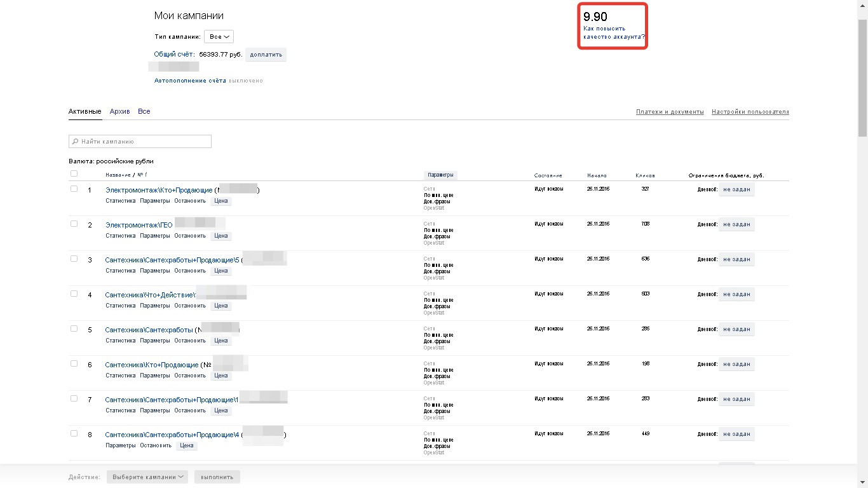Open campaign 6 "Сантехника\Кто+Продающие"
Screen dimensions: 868x488
[152, 365]
